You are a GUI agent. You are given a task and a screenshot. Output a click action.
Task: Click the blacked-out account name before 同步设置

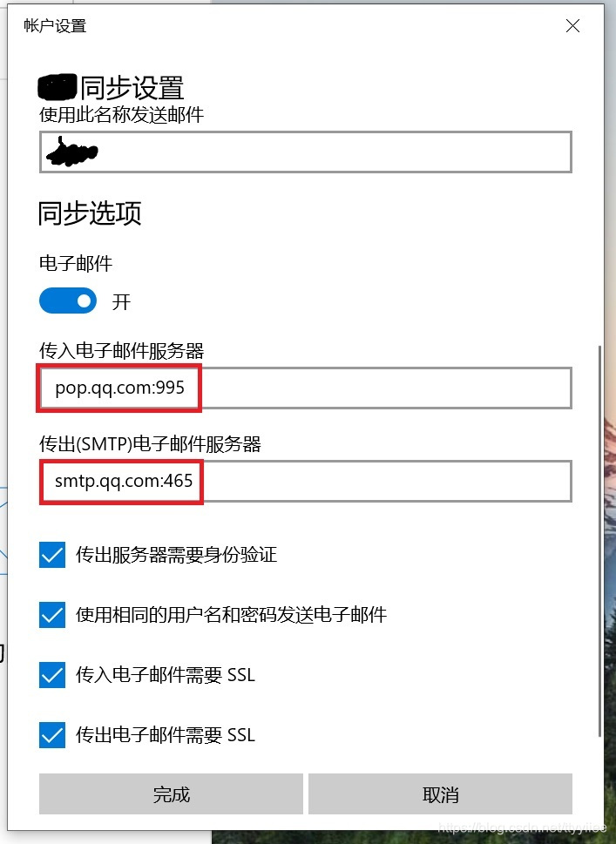pyautogui.click(x=58, y=87)
